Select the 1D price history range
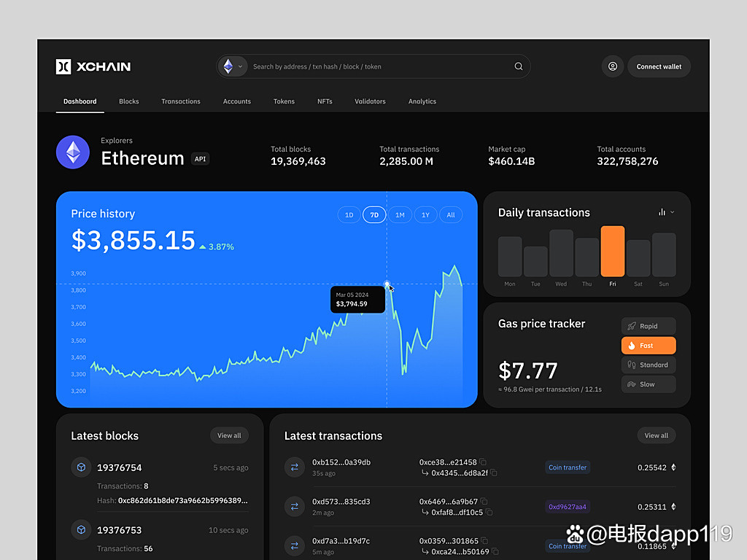This screenshot has width=747, height=560. pos(349,215)
